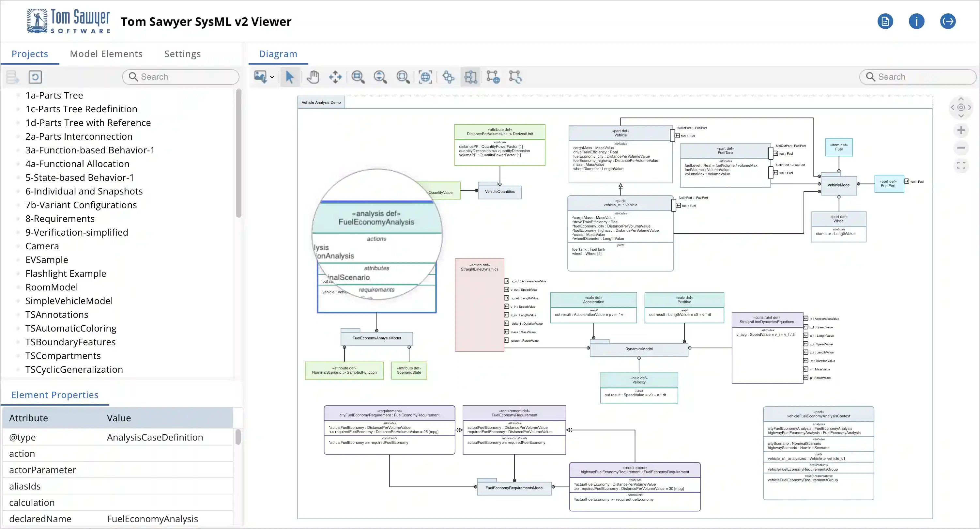Pan diagram up with navigation arrow
The height and width of the screenshot is (529, 980).
(961, 99)
